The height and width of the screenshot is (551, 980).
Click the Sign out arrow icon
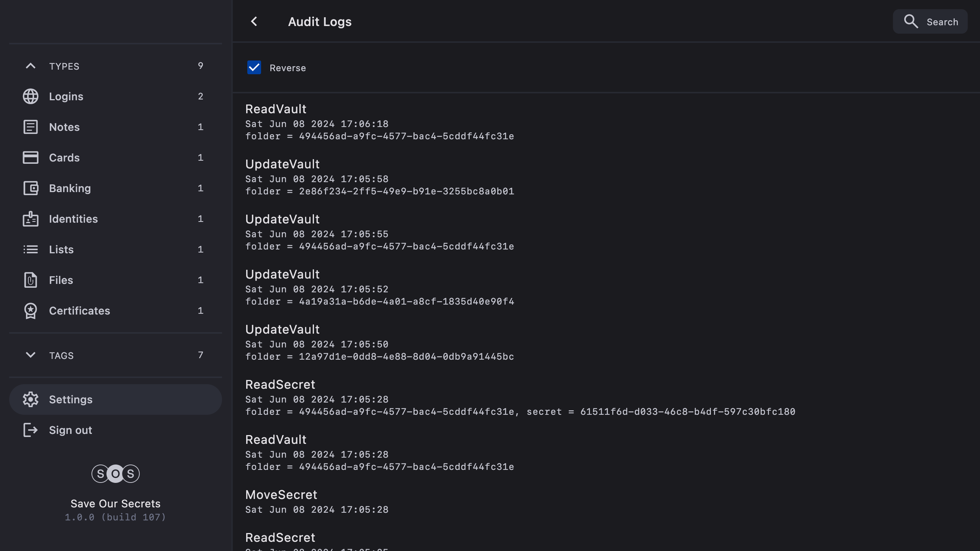(31, 430)
